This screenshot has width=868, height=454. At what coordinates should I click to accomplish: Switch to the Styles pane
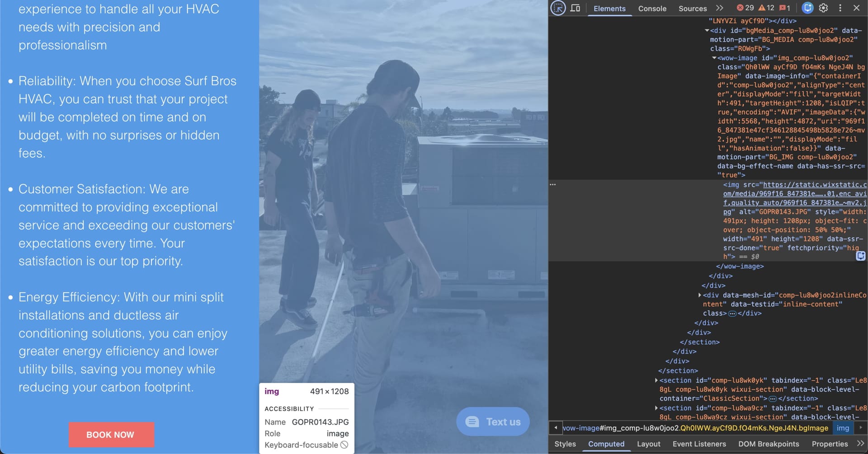click(565, 444)
